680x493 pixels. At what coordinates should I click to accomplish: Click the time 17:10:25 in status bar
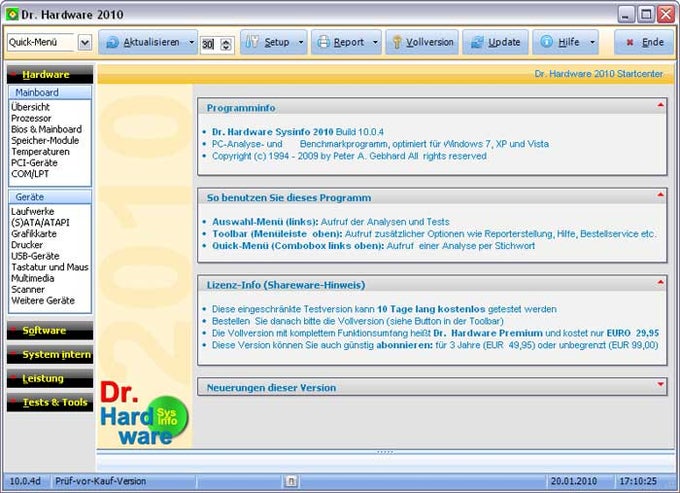tap(638, 481)
